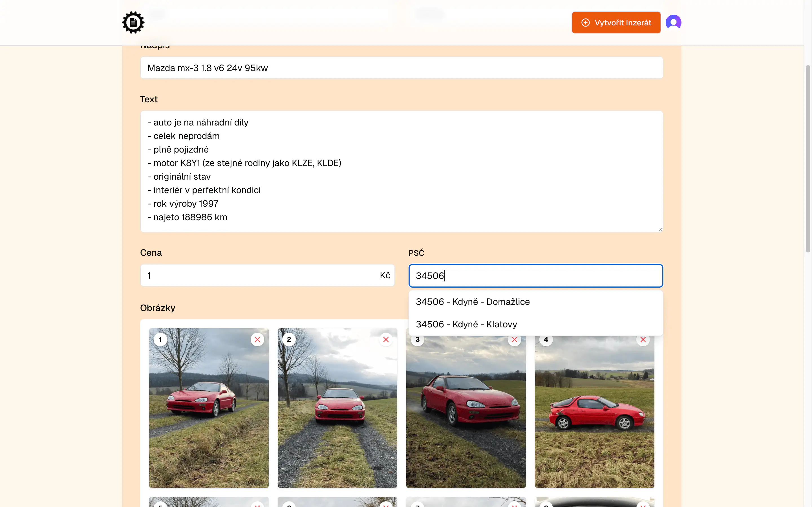
Task: Click the Nadpis title field
Action: click(x=401, y=68)
